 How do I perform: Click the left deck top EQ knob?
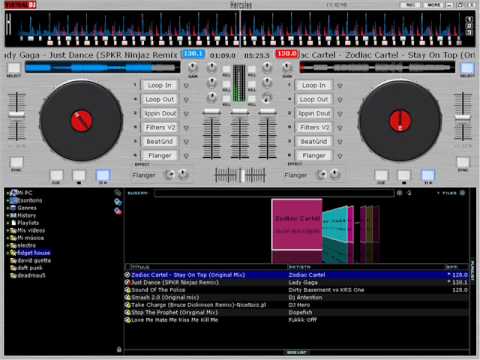[212, 68]
